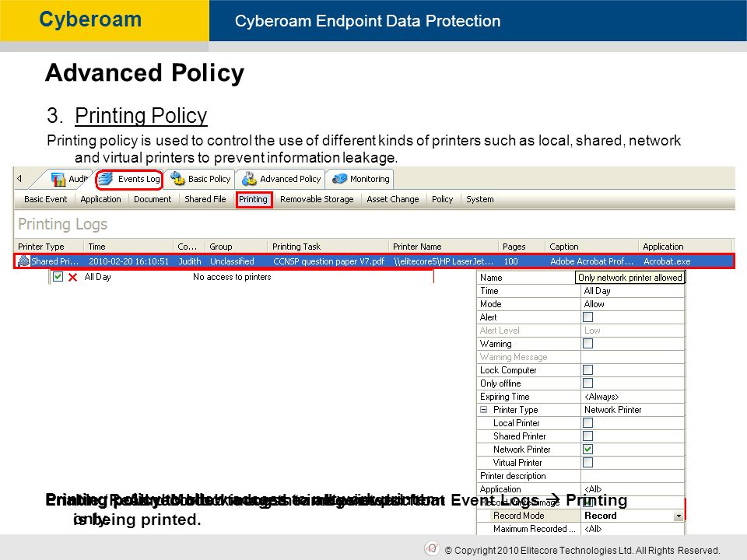
Task: Click the Acrobat.exe application cell
Action: point(667,261)
